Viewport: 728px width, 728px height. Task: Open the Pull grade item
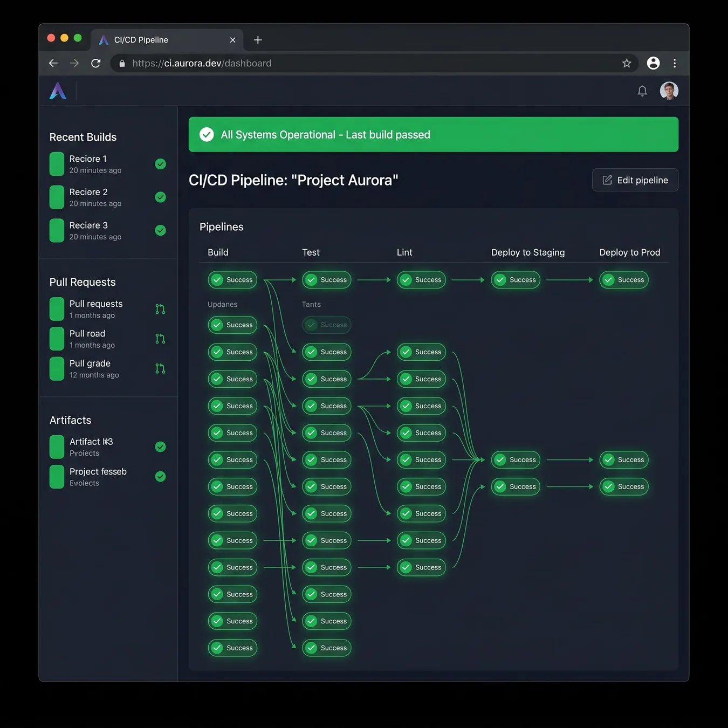pyautogui.click(x=108, y=369)
